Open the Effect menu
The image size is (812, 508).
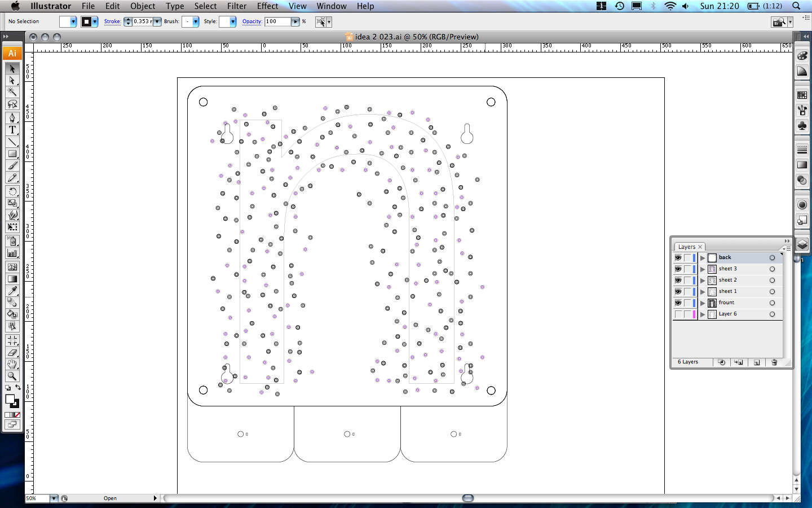click(267, 6)
